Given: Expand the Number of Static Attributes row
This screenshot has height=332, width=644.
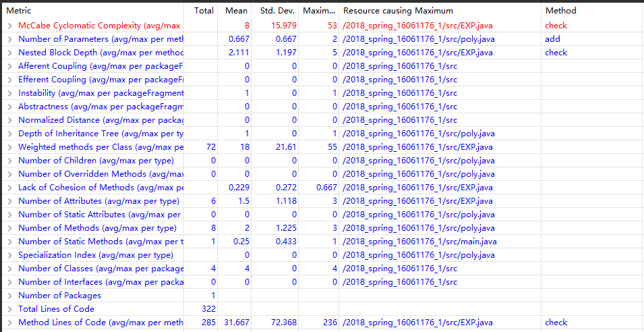Looking at the screenshot, I should [x=10, y=215].
